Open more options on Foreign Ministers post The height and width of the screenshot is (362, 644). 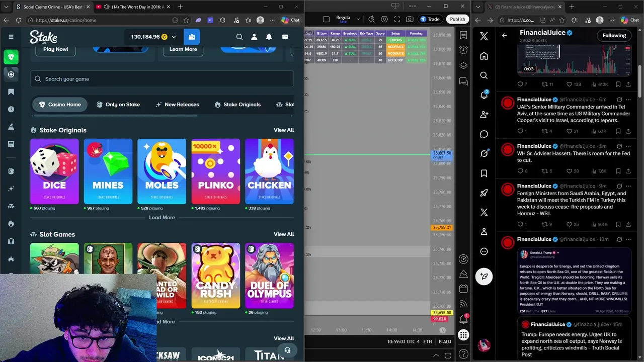(628, 186)
